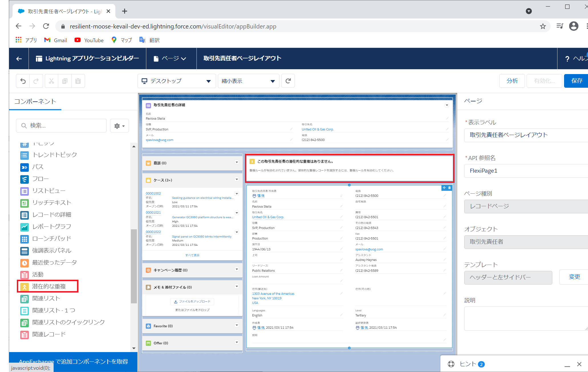The height and width of the screenshot is (372, 588).
Task: Select the 潜在的な重複 component
Action: point(48,286)
